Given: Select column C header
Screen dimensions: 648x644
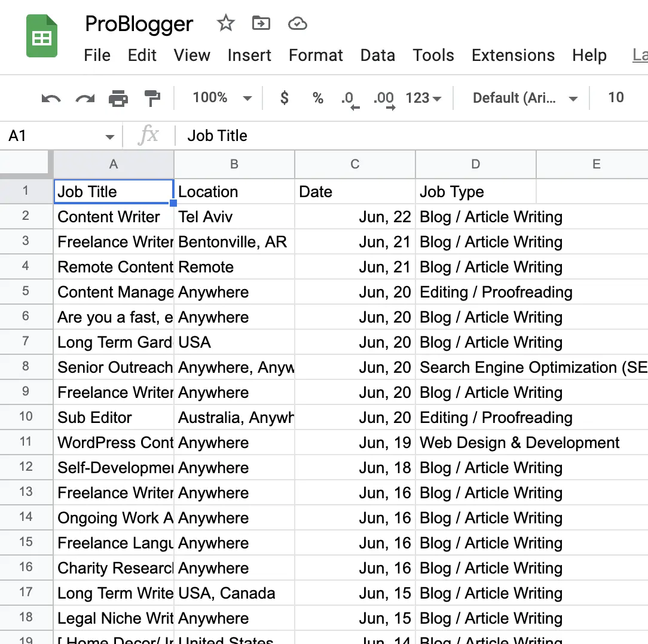Looking at the screenshot, I should 355,164.
